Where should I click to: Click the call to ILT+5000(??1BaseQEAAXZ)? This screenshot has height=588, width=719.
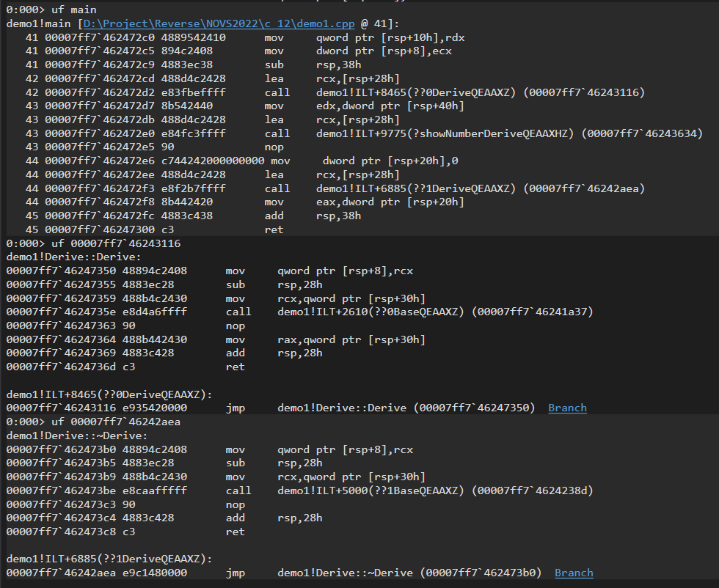pyautogui.click(x=409, y=490)
